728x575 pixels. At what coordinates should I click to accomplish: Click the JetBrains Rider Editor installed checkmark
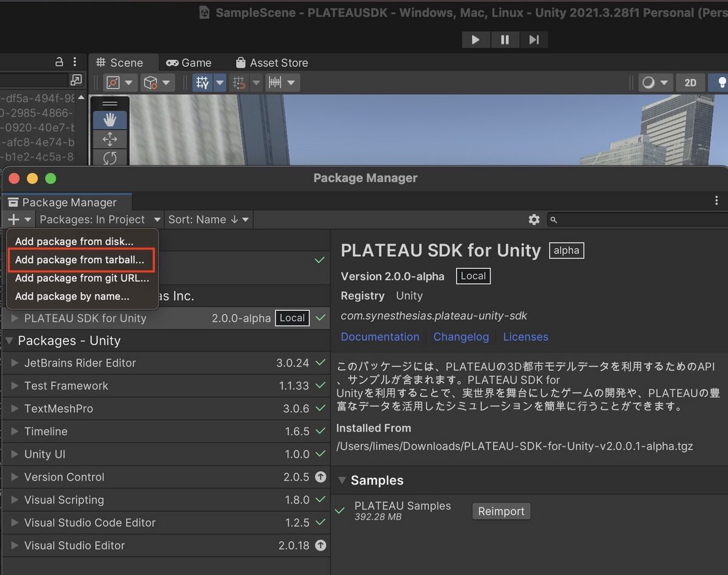(x=320, y=363)
